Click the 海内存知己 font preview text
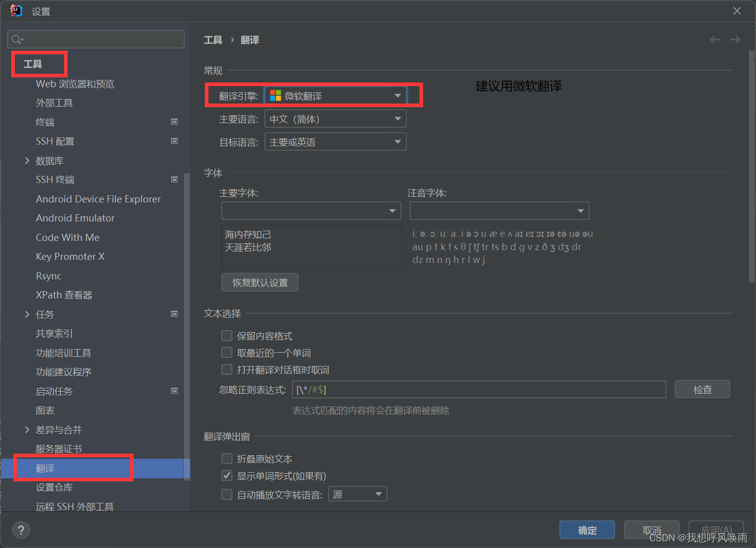Viewport: 756px width, 548px height. [248, 235]
